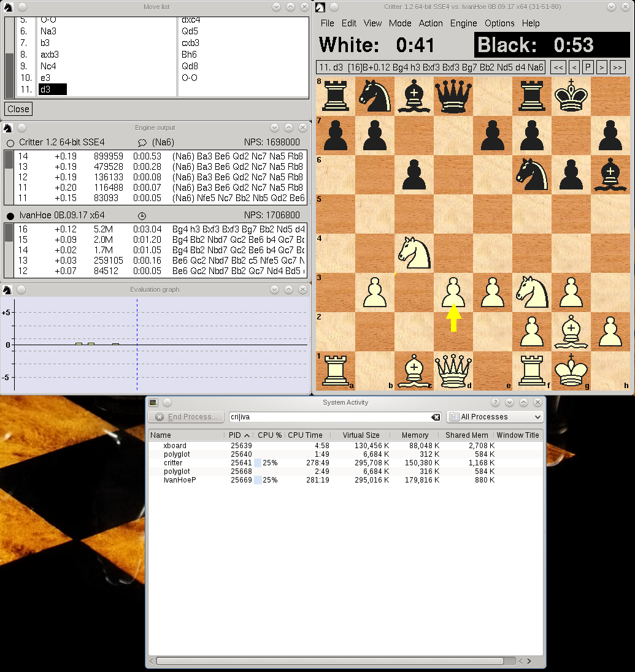Open the View menu
This screenshot has width=635, height=672.
[372, 23]
